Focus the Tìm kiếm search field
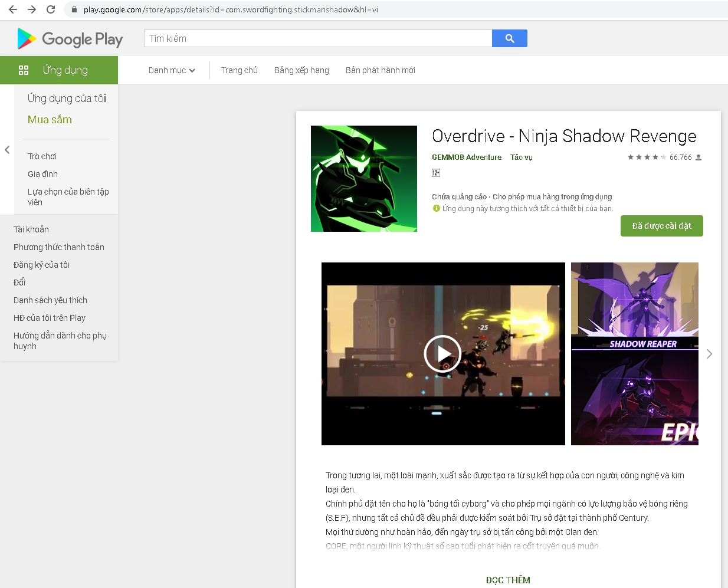This screenshot has height=588, width=728. point(318,38)
